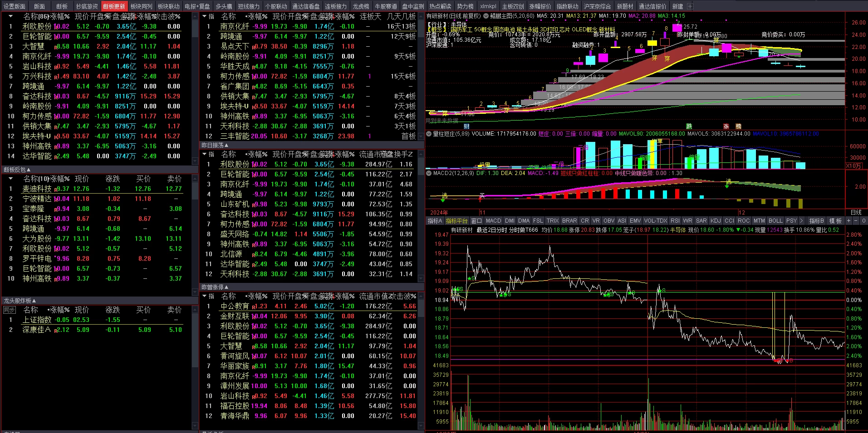868x433 pixels.
Task: Sort by 连板天 column header
Action: click(371, 16)
